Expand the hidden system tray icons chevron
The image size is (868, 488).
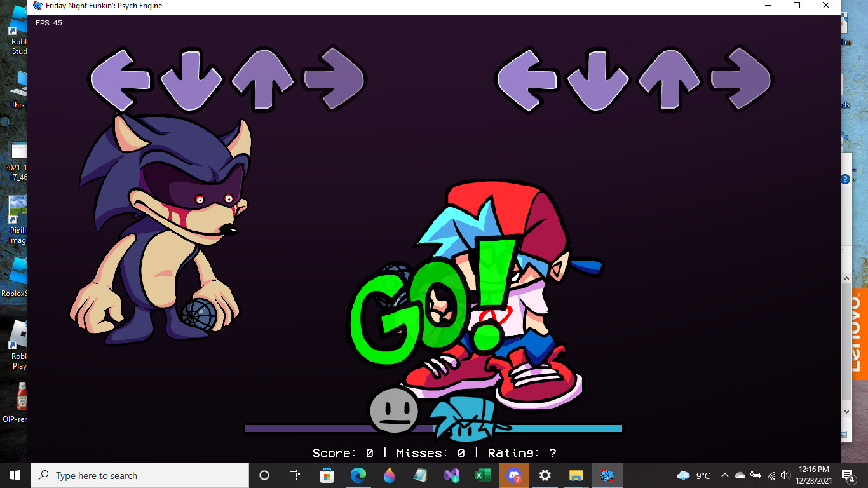724,475
